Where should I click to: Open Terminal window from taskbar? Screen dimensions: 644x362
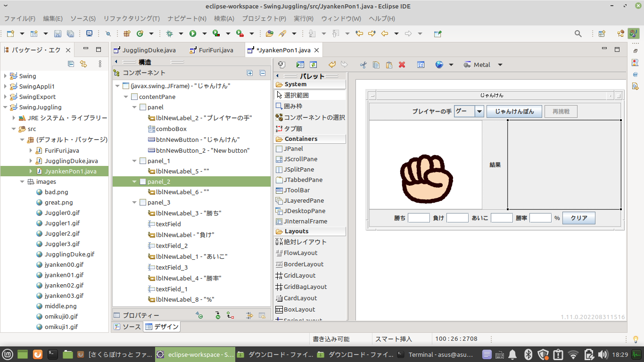coord(435,354)
